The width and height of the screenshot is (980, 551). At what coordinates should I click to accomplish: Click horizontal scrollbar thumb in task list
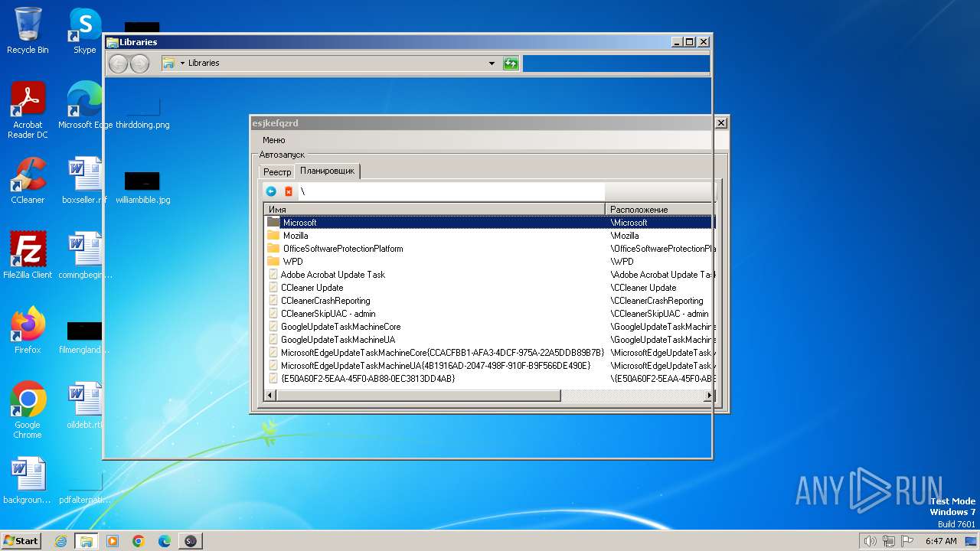(418, 396)
